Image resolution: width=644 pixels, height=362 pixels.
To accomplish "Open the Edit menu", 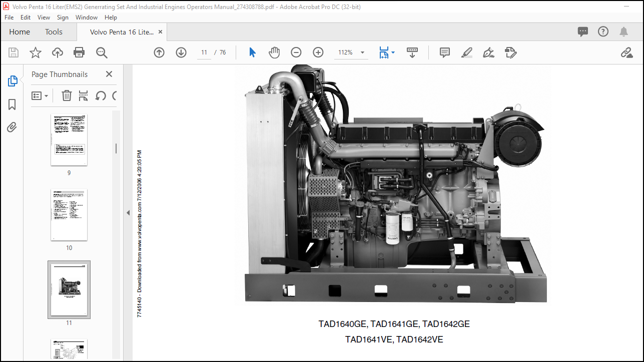I will (x=26, y=17).
